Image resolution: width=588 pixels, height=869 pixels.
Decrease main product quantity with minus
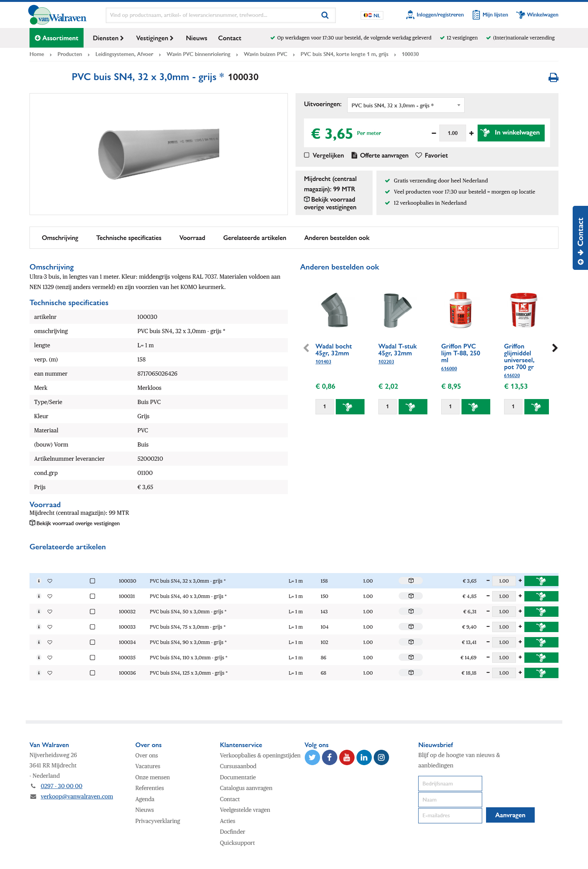[x=434, y=133]
